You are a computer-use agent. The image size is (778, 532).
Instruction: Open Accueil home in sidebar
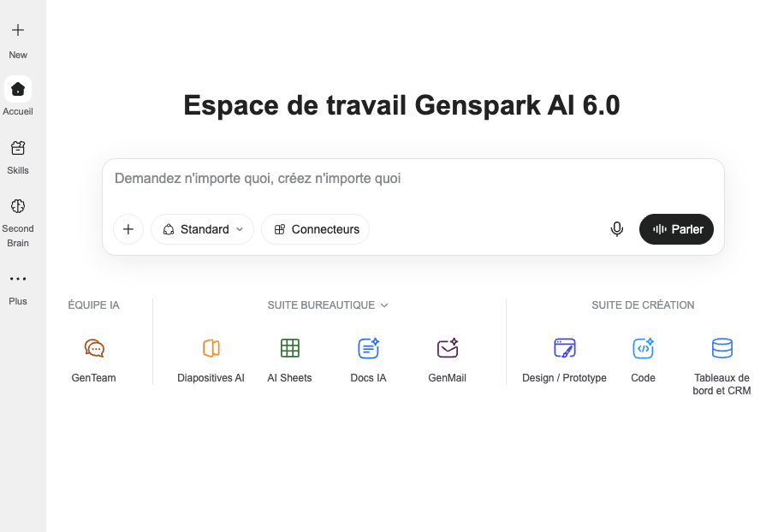[18, 89]
